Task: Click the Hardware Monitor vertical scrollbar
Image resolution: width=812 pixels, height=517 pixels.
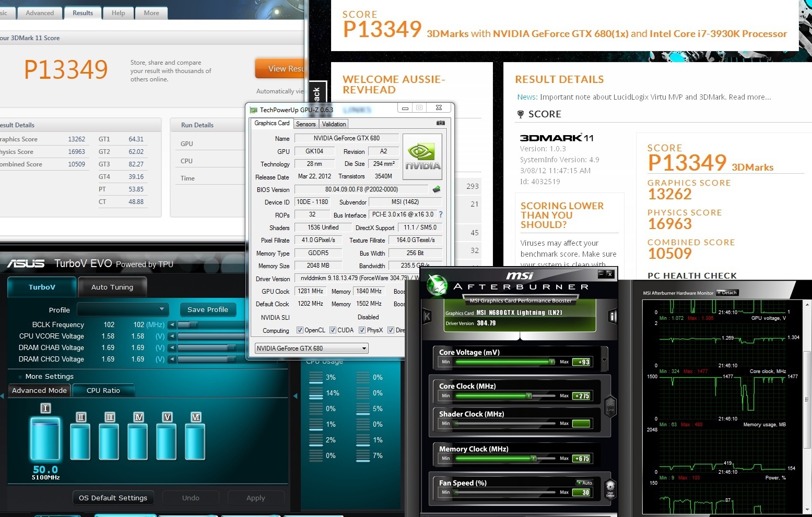Action: coord(807,399)
